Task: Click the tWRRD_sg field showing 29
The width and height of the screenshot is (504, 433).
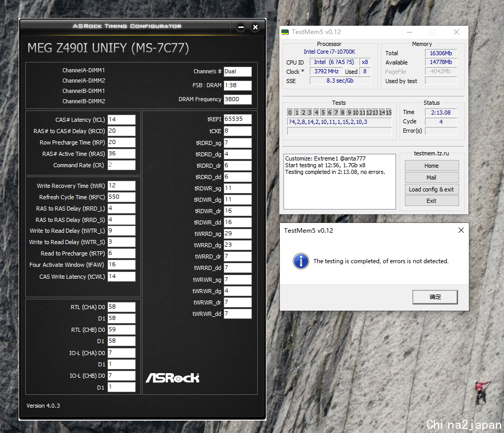Action: click(238, 234)
